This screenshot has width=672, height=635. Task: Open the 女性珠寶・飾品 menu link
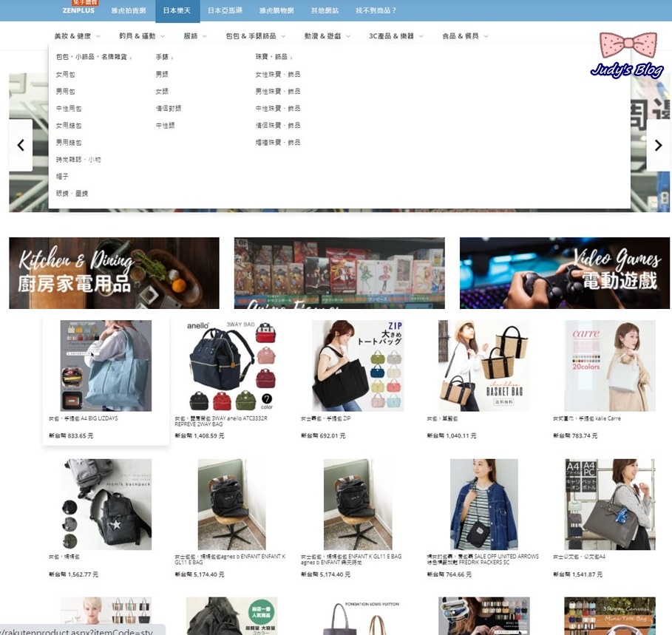pyautogui.click(x=278, y=75)
